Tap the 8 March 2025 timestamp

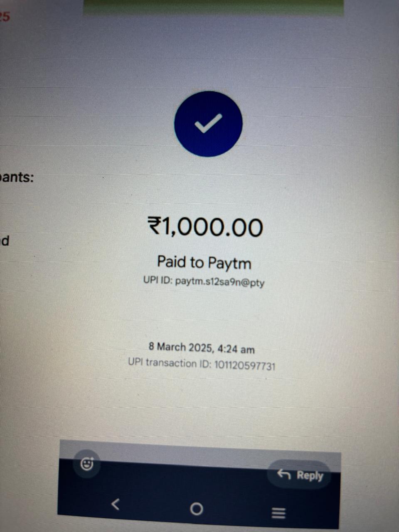pos(202,347)
